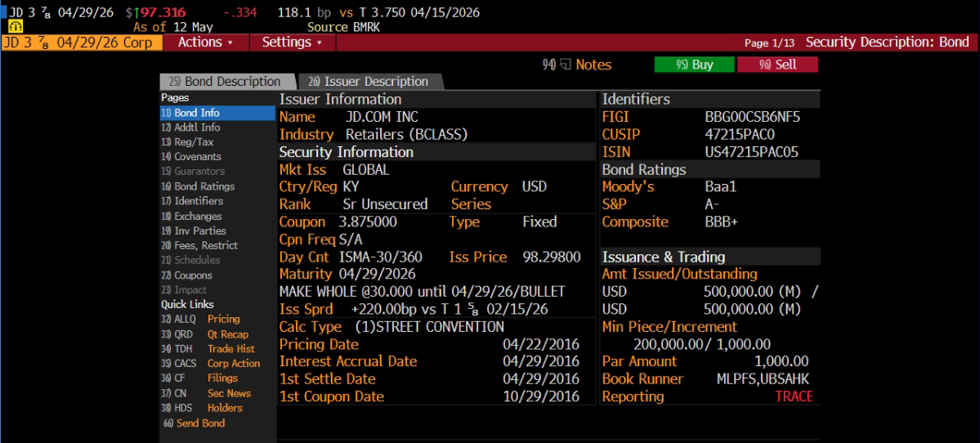The image size is (980, 443).
Task: Click Book Runner MLPFS,UBSAHK
Action: pos(763,379)
